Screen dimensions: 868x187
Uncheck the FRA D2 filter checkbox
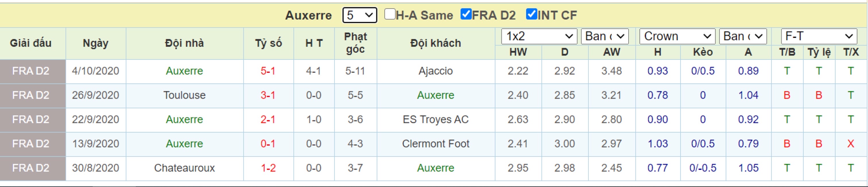466,14
